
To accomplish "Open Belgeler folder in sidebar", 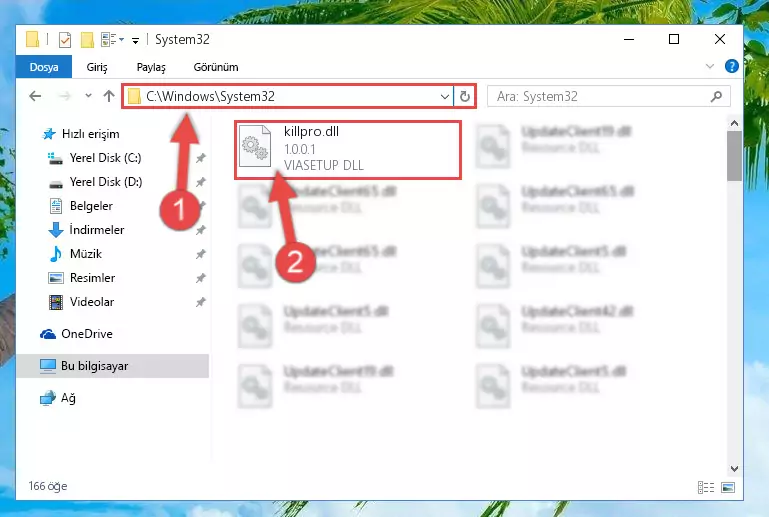I will pos(91,206).
